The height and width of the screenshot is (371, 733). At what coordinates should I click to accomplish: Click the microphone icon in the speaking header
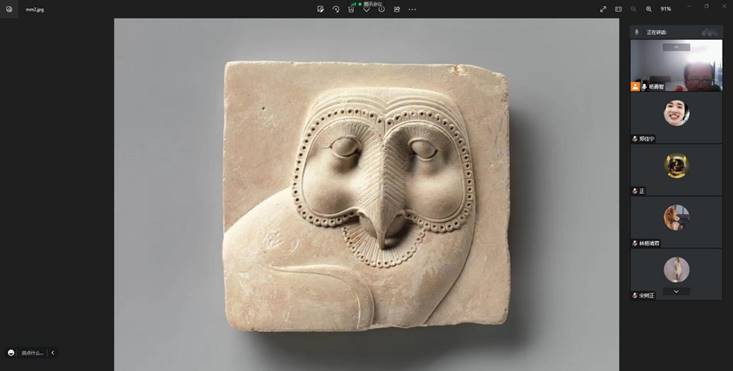click(x=637, y=32)
